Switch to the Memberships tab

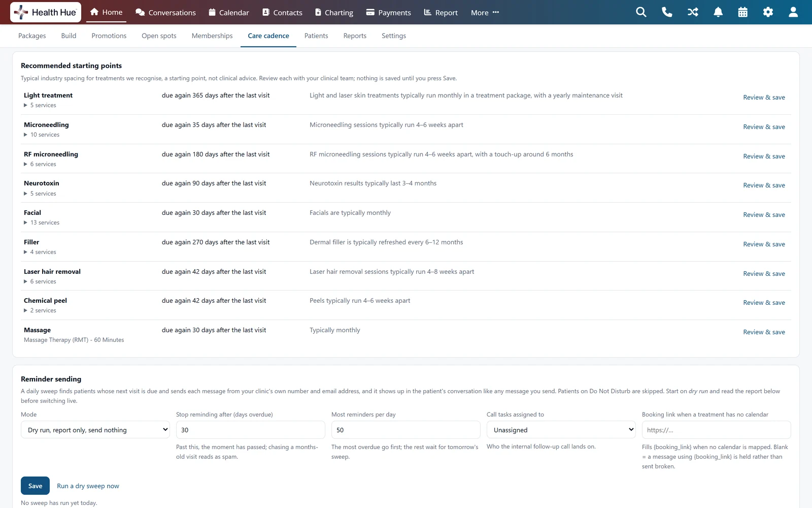tap(212, 36)
